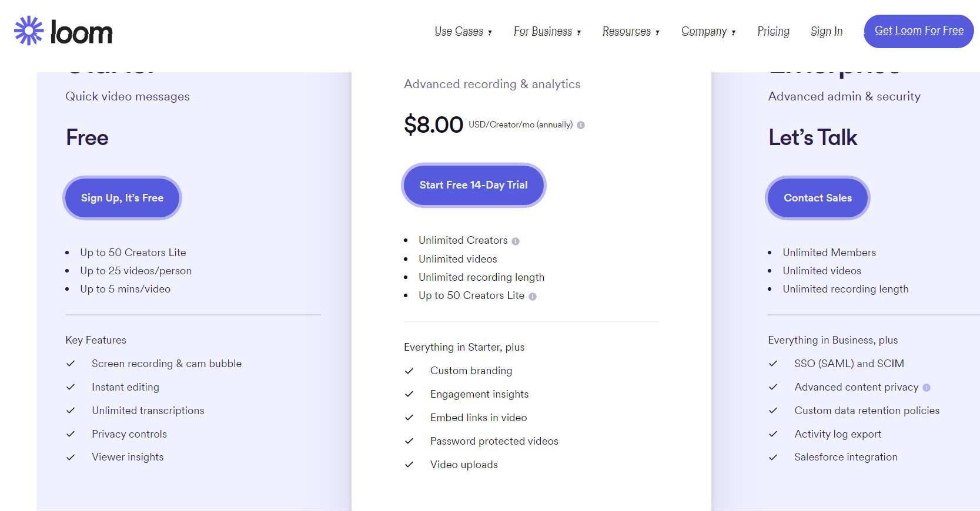Click the Let's Talk heading
The width and height of the screenshot is (980, 511).
click(812, 137)
